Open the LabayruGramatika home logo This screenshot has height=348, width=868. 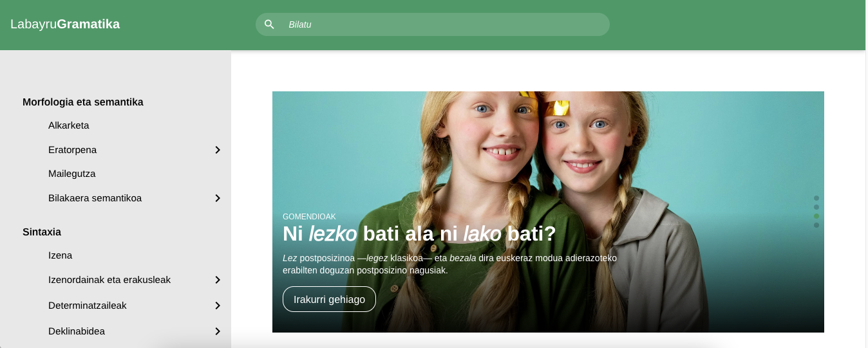tap(65, 24)
